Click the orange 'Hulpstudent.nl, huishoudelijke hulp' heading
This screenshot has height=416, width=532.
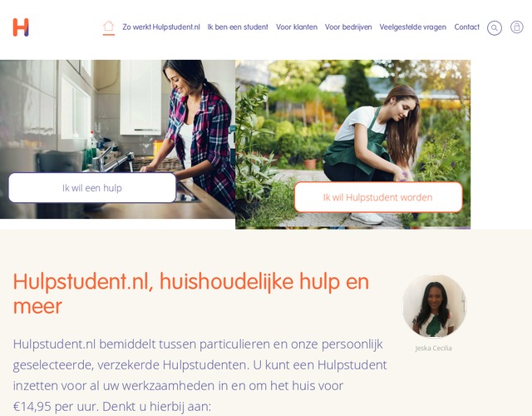click(x=191, y=294)
